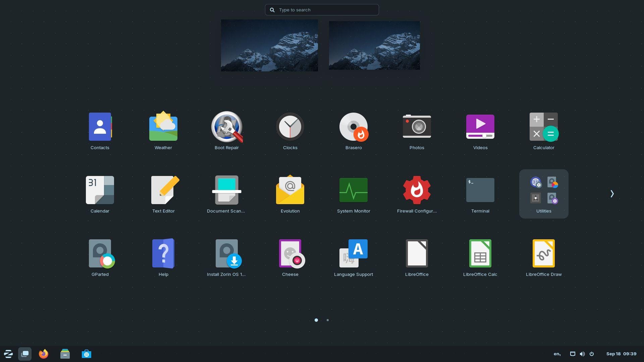This screenshot has height=362, width=644.
Task: Open the Firewall Configuration tool
Action: (x=417, y=190)
